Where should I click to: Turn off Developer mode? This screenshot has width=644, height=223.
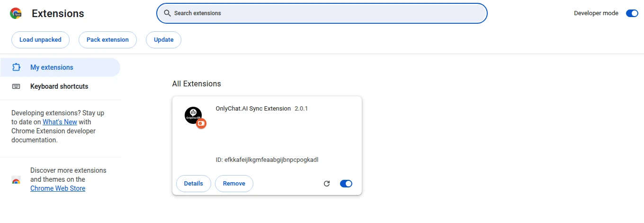tap(632, 13)
